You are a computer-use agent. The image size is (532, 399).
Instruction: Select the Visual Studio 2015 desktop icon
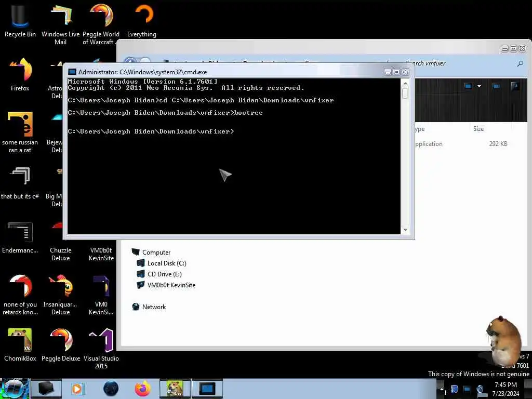click(x=101, y=348)
